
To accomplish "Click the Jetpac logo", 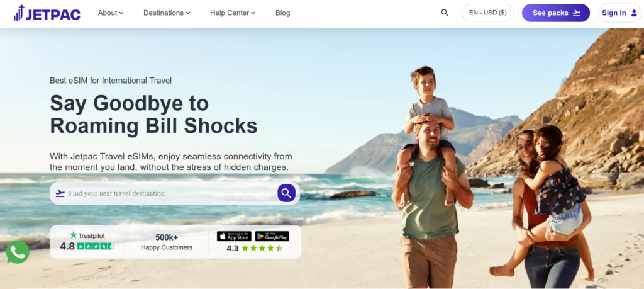I will coord(47,13).
